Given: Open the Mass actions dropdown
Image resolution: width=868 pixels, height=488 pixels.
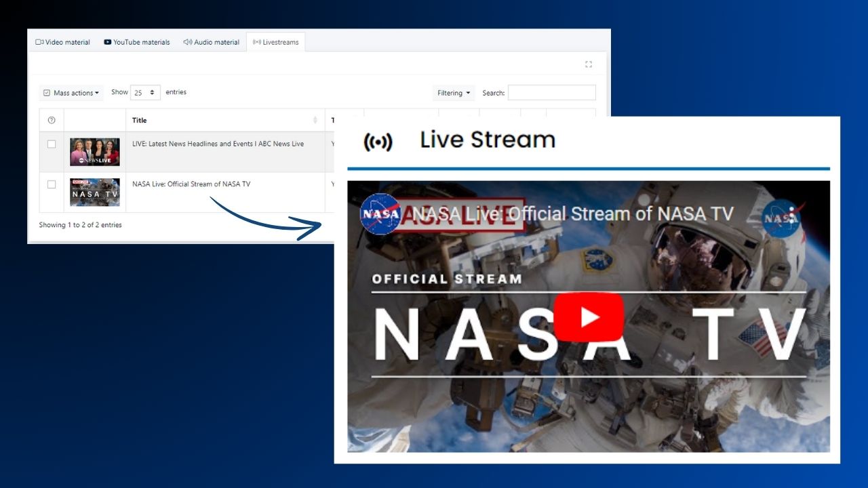Looking at the screenshot, I should click(x=71, y=93).
